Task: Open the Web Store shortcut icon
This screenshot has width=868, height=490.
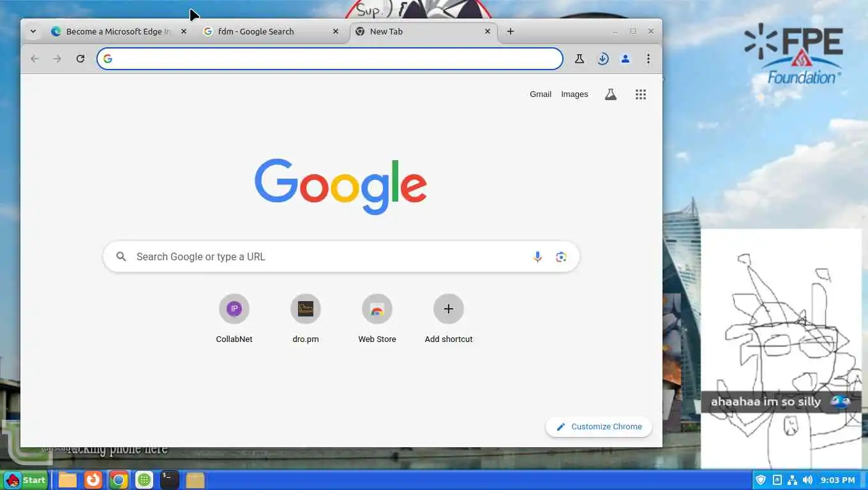Action: (x=377, y=309)
